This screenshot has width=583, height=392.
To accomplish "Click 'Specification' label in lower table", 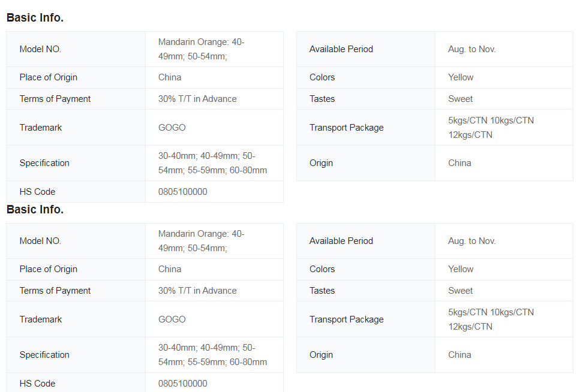I will [x=44, y=355].
